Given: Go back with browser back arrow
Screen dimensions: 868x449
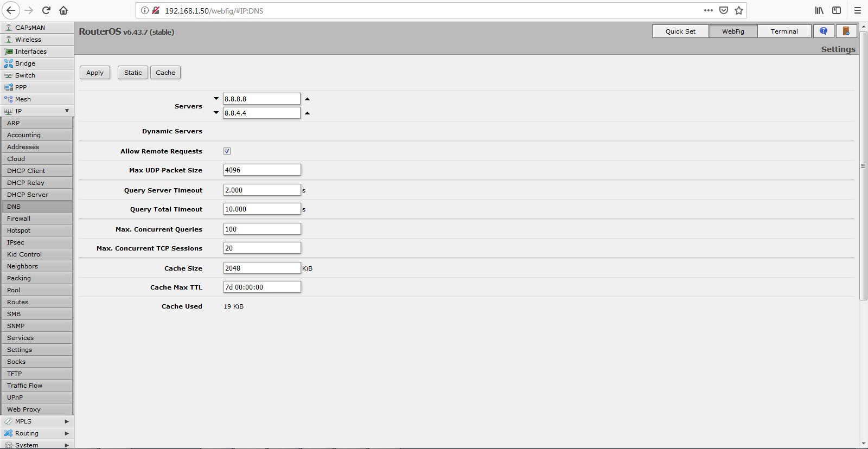Looking at the screenshot, I should coord(11,10).
